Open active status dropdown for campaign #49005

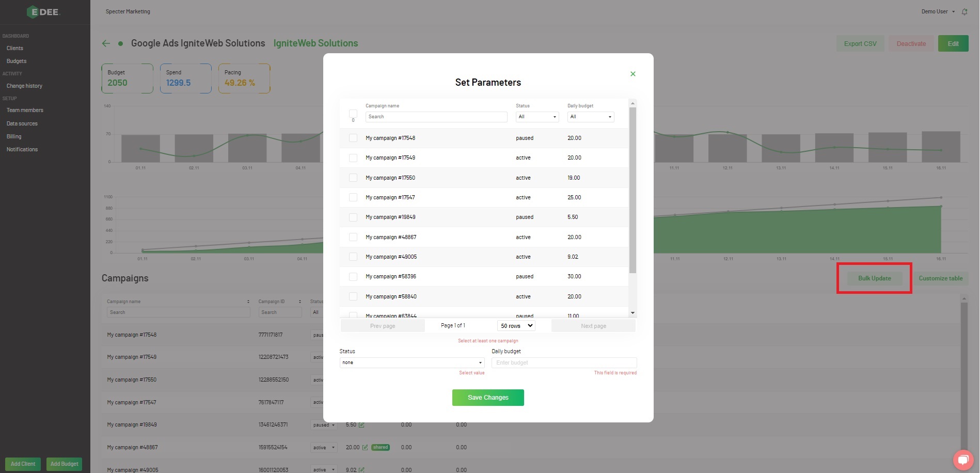point(324,470)
